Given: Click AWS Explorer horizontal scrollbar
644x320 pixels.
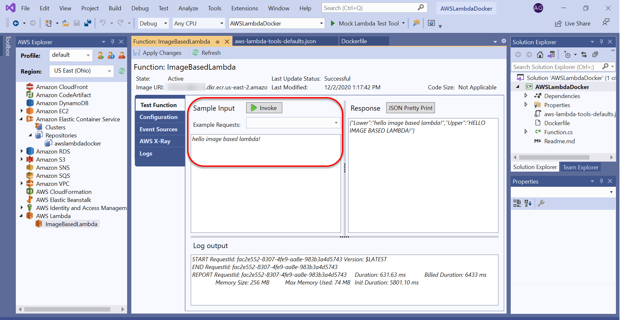Looking at the screenshot, I should point(67,309).
